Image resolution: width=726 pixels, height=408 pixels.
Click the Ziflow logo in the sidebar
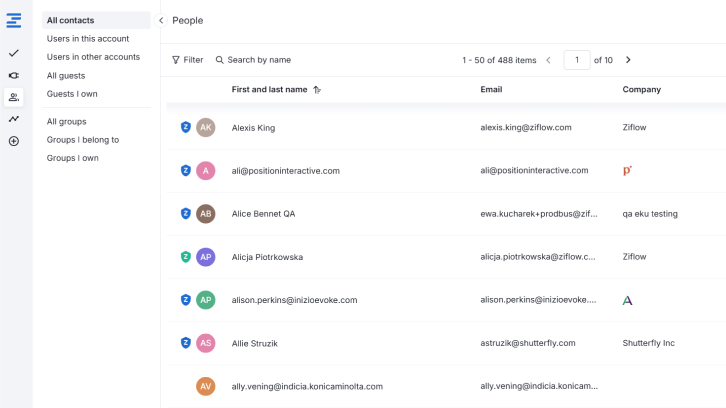(14, 20)
